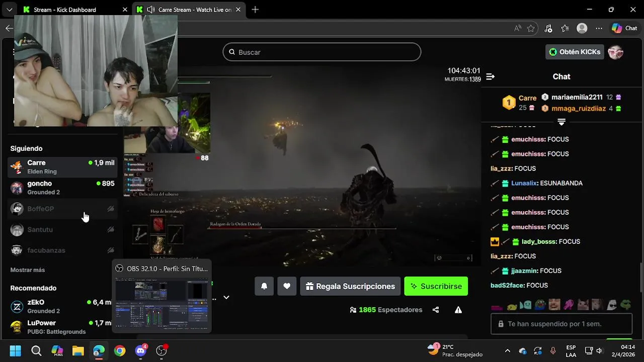644x362 pixels.
Task: Open Microsoft 365 Copilot from taskbar
Action: click(x=57, y=350)
